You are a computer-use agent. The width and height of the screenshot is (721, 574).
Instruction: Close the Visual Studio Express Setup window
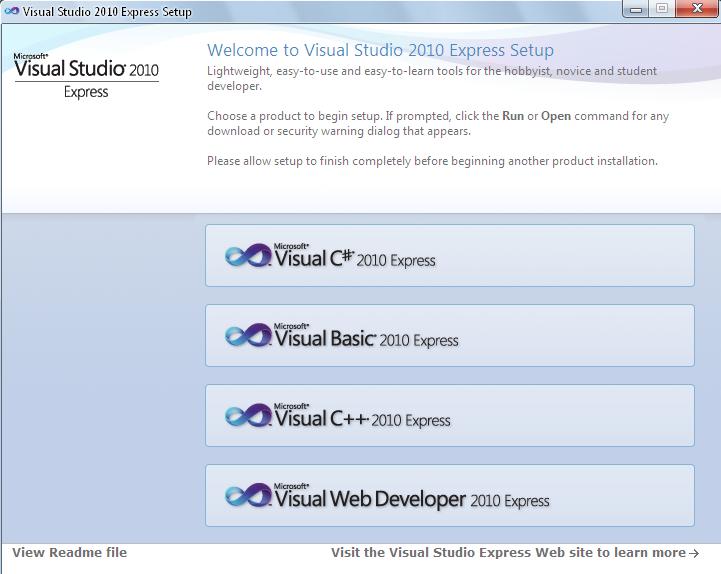coord(697,9)
